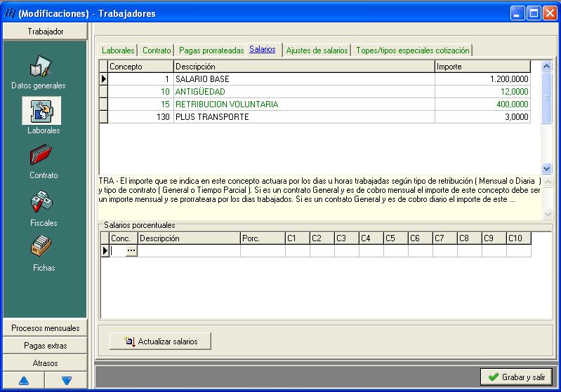Screen dimensions: 561x392
Task: Maximize the Trabajadores window
Action: pyautogui.click(x=534, y=13)
